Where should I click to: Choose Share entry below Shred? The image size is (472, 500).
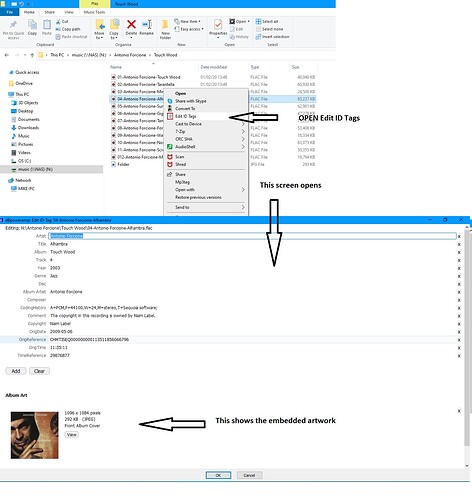(180, 174)
